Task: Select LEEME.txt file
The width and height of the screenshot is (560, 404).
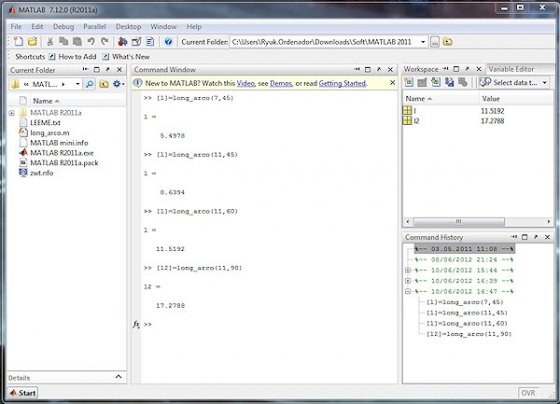Action: click(45, 123)
